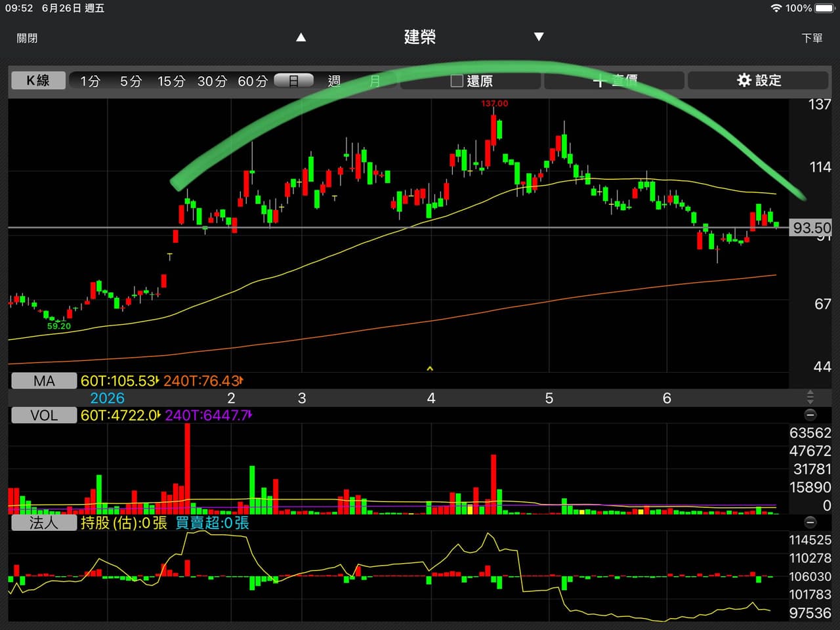Open the 法人 indicator selector
840x630 pixels.
[x=44, y=522]
